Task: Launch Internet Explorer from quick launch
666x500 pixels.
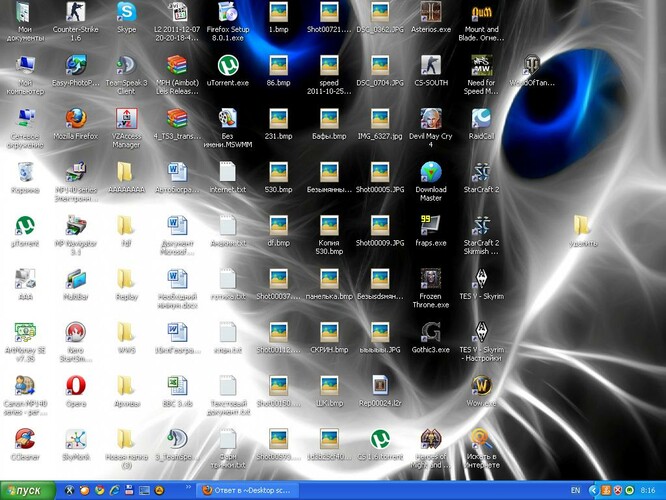Action: (115, 491)
